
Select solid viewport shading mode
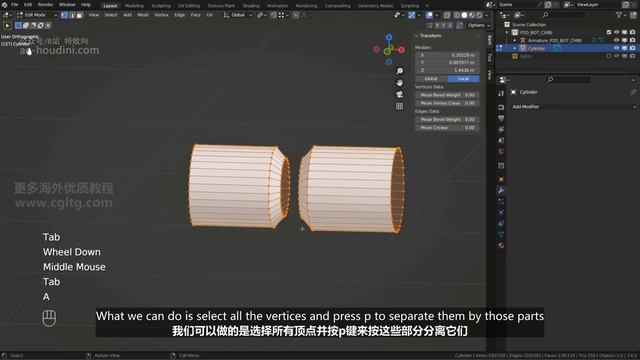[464, 15]
